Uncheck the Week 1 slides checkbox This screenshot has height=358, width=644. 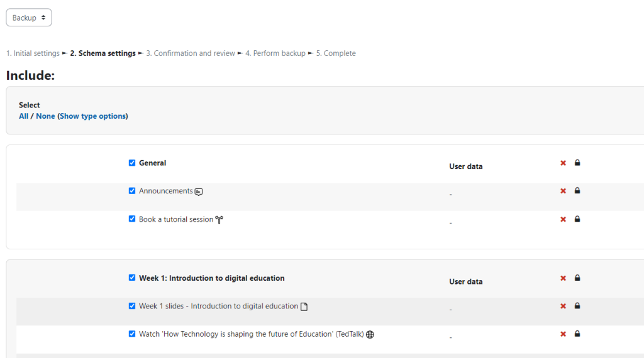click(x=132, y=306)
